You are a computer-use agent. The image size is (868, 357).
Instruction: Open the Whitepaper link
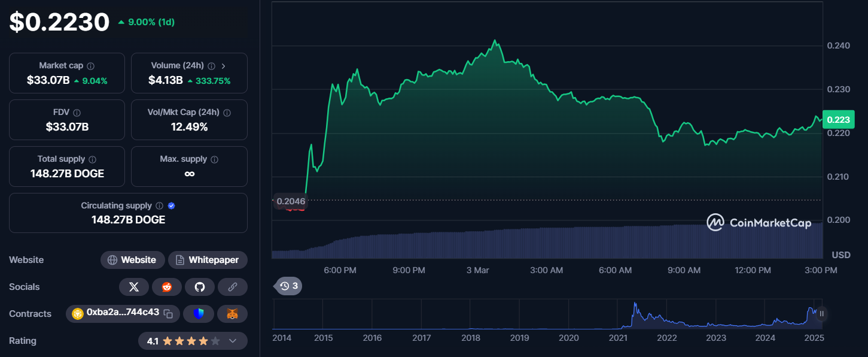coord(208,260)
